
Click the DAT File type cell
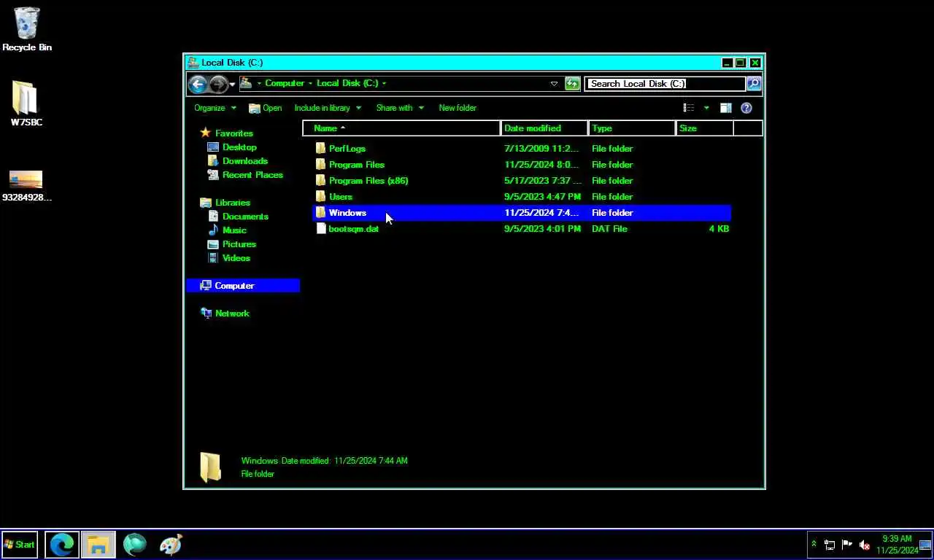pos(609,229)
